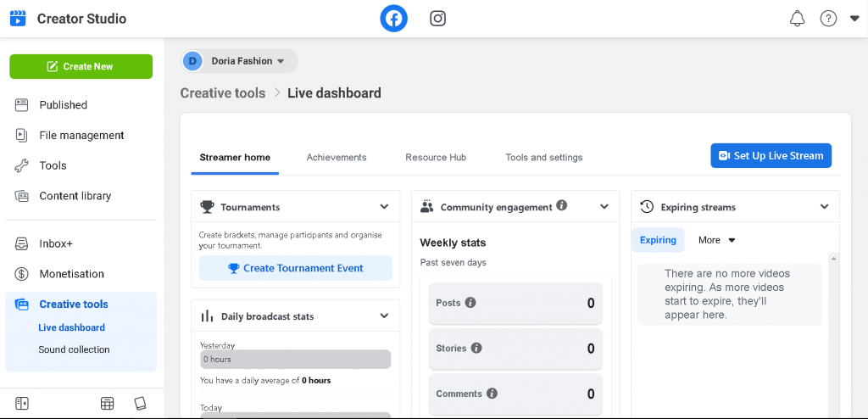This screenshot has width=868, height=419.
Task: Collapse sidebar using bottom-left panel icon
Action: click(x=22, y=404)
